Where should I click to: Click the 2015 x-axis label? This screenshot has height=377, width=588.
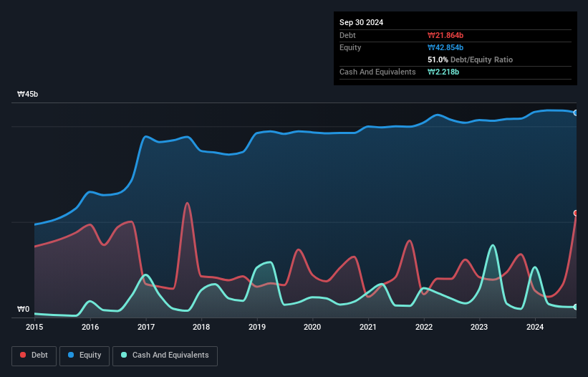click(x=34, y=327)
